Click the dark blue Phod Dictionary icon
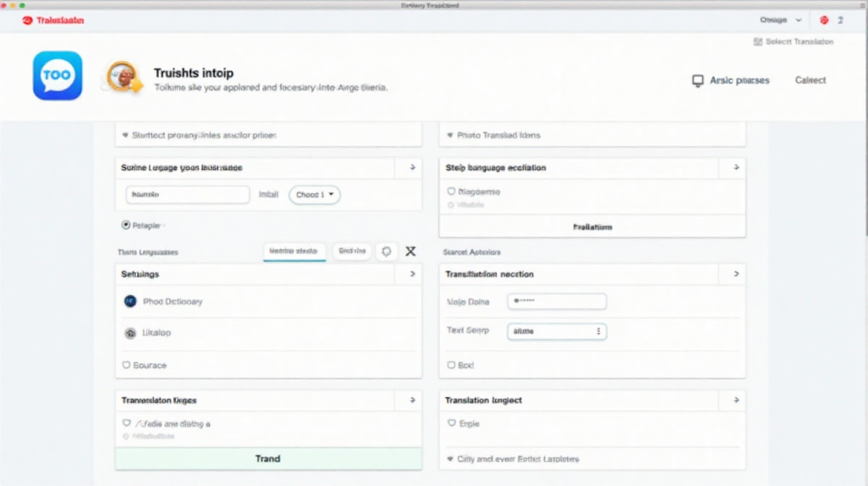This screenshot has height=486, width=868. pyautogui.click(x=130, y=302)
